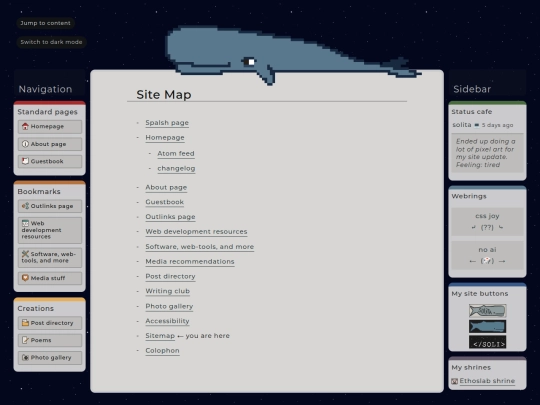Viewport: 540px width, 405px height.
Task: Open Post directory navigation button
Action: 50,323
